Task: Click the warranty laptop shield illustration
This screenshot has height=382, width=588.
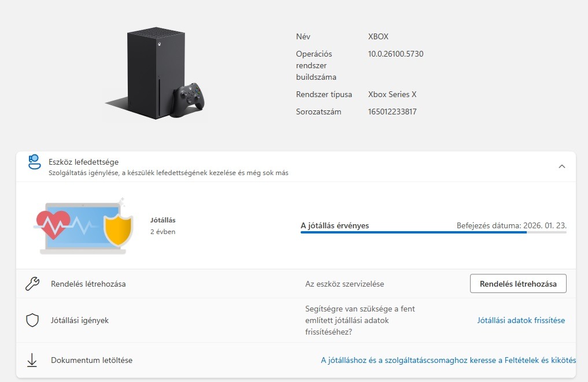Action: 83,226
